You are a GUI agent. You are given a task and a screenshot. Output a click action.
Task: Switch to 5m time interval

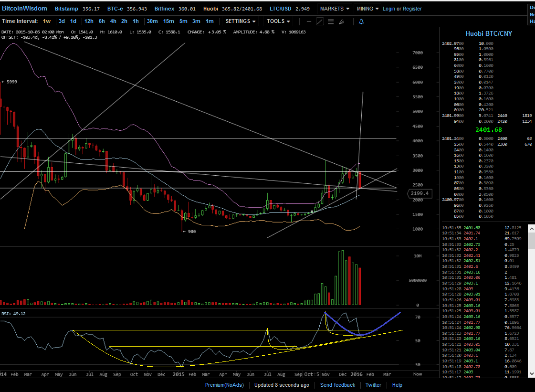tap(183, 21)
